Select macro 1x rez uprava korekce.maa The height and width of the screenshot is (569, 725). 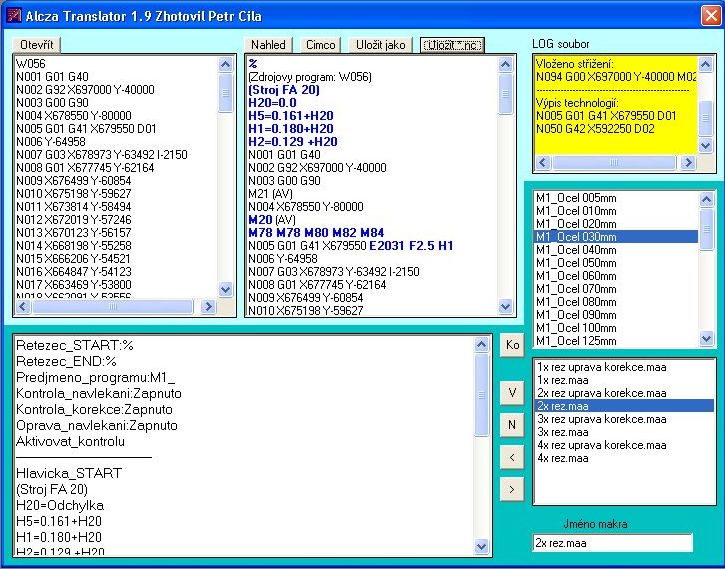[x=624, y=367]
